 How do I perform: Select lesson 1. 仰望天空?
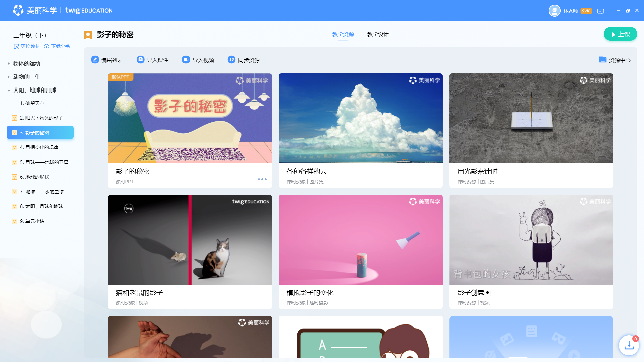pos(32,103)
